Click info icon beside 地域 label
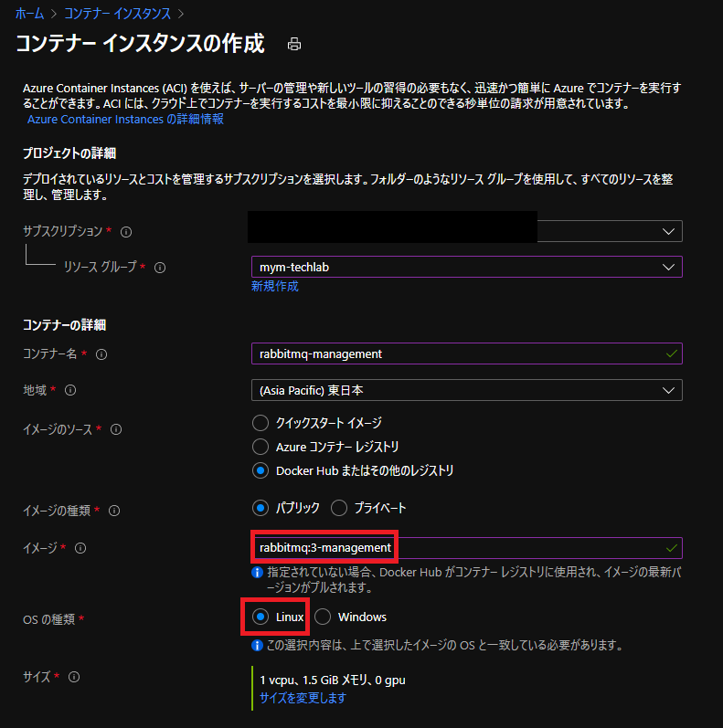 pos(70,390)
